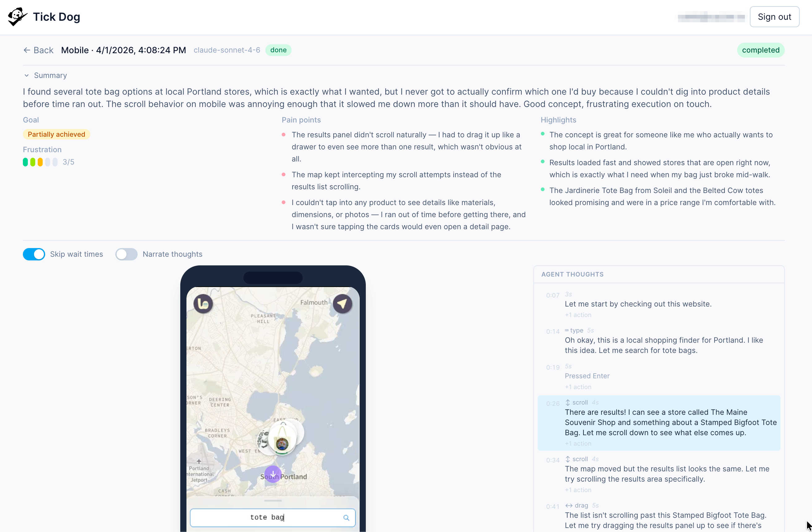Collapse the Summary section
812x532 pixels.
click(26, 75)
